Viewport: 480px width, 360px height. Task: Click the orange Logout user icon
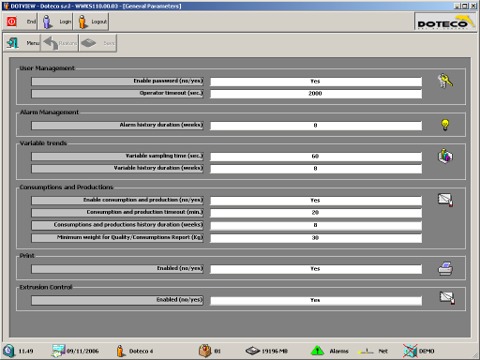[83, 22]
